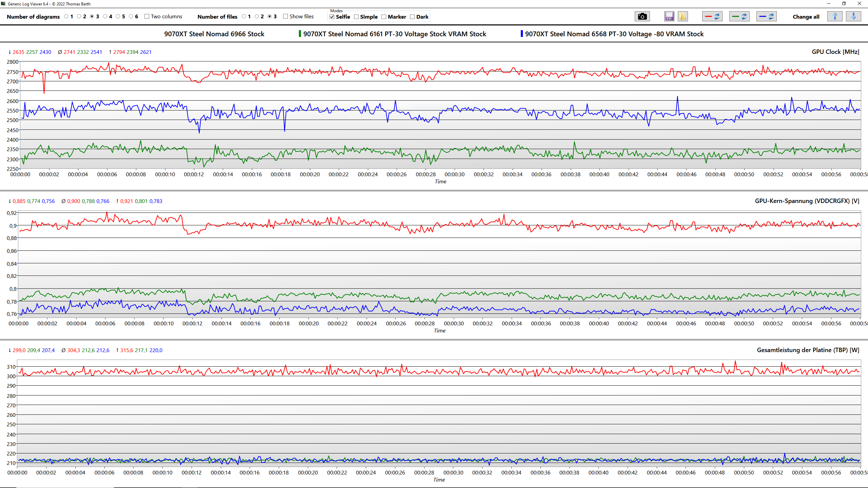Open the GPU-Kern-Spannung (VDDCRGFX) diagram title selector
The image size is (868, 488).
807,201
